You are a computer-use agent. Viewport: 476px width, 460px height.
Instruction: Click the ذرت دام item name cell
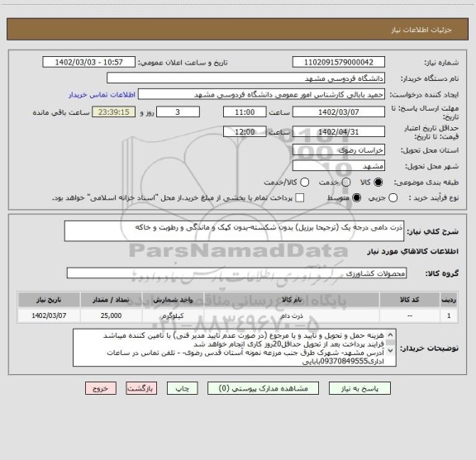pos(292,315)
